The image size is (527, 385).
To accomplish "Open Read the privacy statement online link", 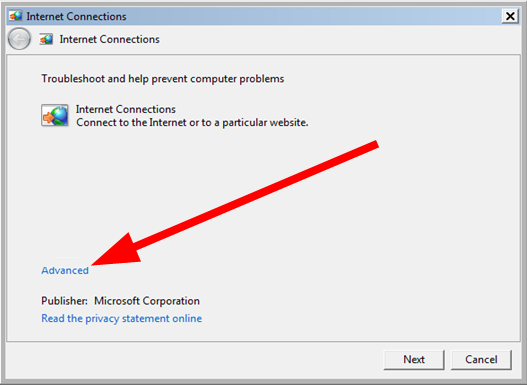I will pyautogui.click(x=122, y=318).
